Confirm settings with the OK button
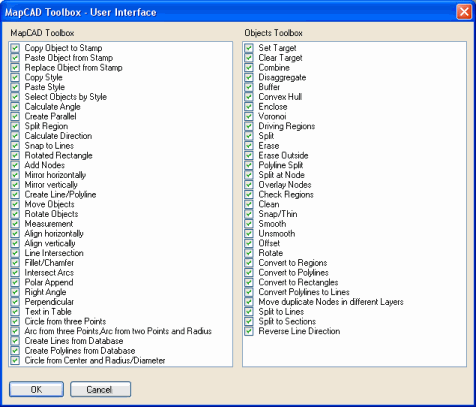 click(36, 389)
